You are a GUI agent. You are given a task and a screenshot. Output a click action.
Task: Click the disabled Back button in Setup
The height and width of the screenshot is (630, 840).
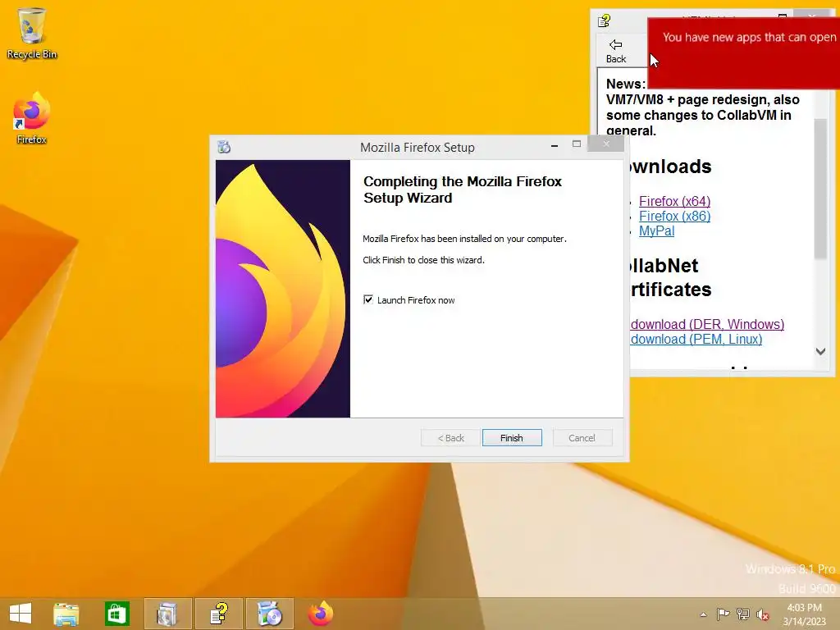pyautogui.click(x=450, y=438)
